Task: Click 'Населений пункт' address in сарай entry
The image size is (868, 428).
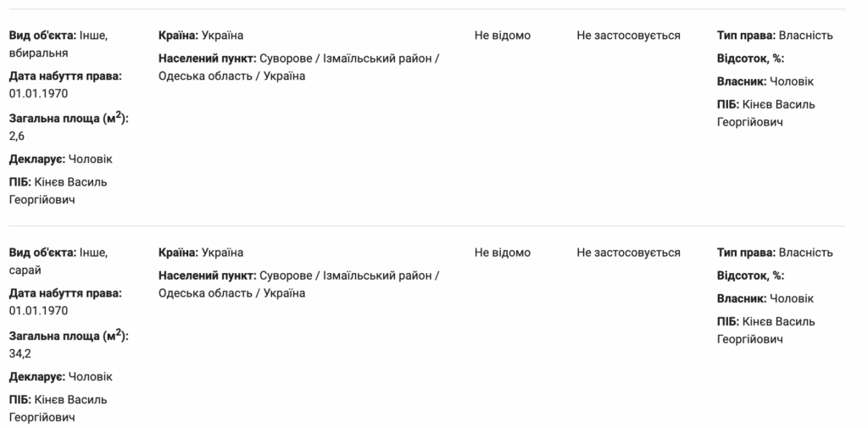Action: point(298,284)
